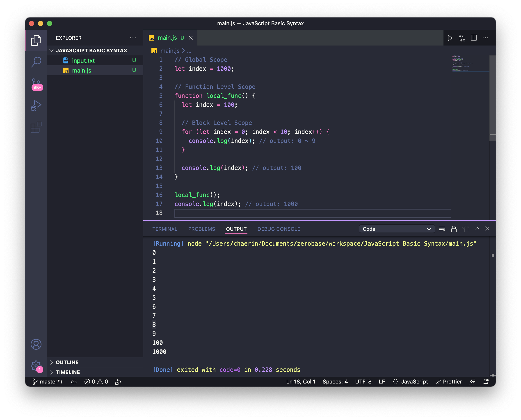
Task: Maximize the panel with the chevron-up icon
Action: point(477,229)
